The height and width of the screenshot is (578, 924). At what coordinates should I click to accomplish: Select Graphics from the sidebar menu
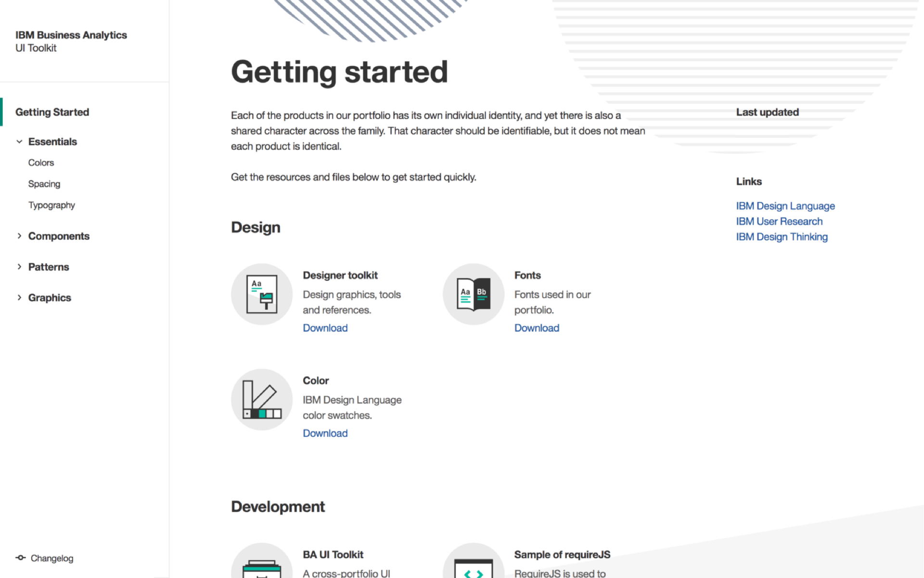(50, 298)
